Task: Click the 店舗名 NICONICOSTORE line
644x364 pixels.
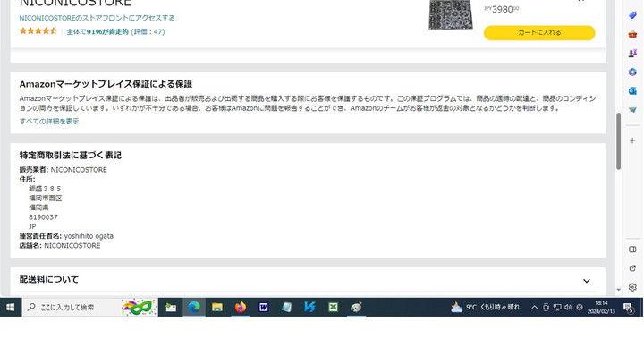Action: [60, 246]
